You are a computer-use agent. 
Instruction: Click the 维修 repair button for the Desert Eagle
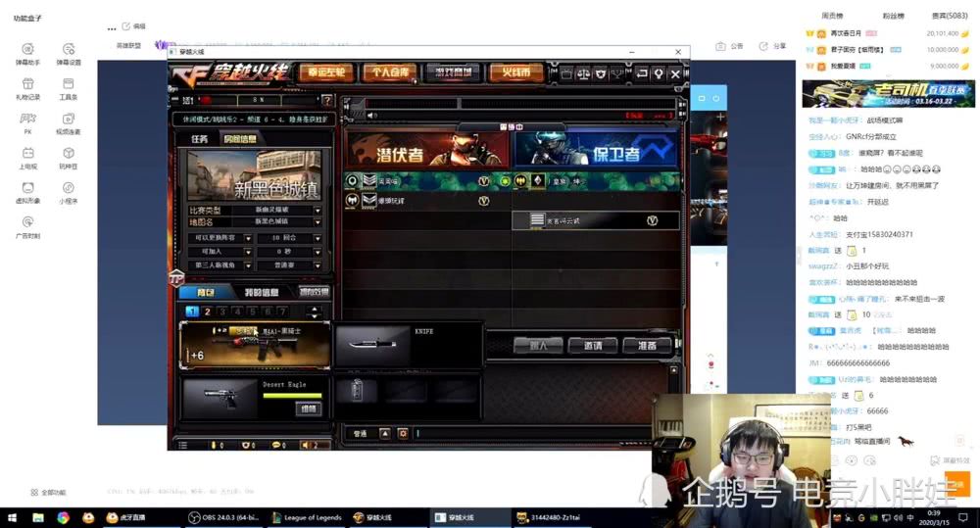[x=308, y=408]
